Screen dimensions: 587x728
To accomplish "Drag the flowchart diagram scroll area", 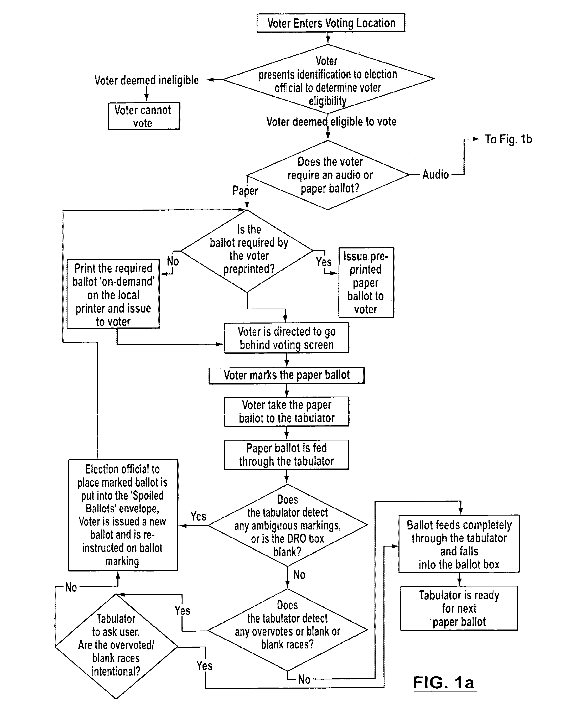I will [x=294, y=364].
